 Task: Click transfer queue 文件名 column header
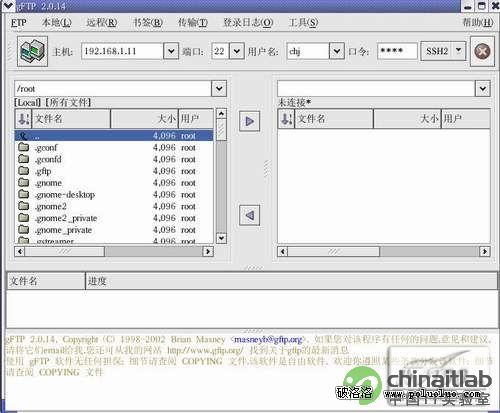(46, 281)
